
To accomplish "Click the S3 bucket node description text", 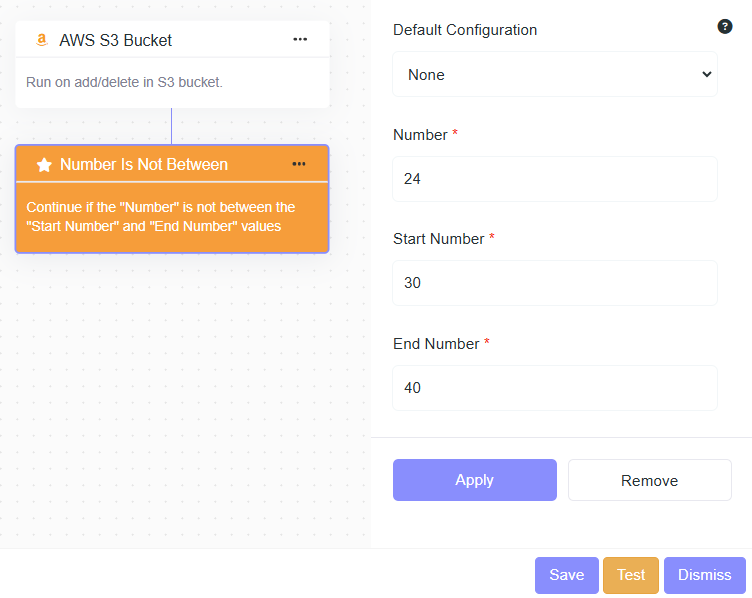I will (x=124, y=82).
